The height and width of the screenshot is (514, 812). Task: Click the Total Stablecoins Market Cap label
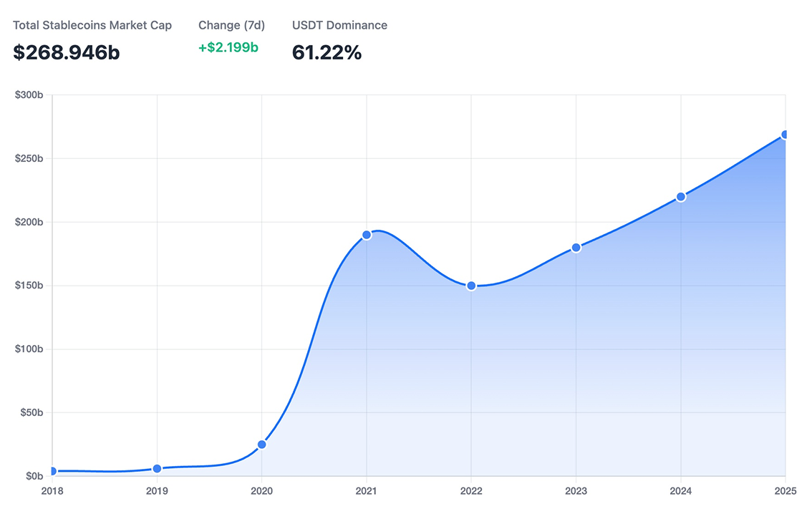(92, 25)
